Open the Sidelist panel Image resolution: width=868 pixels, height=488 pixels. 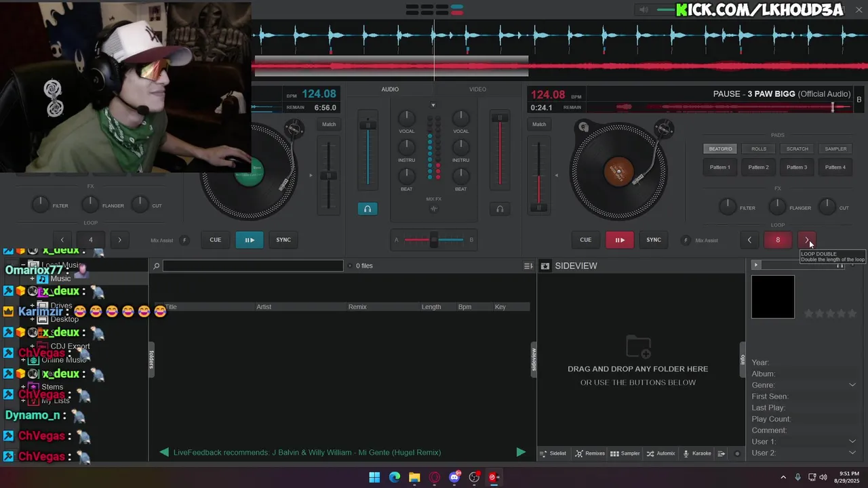click(553, 453)
